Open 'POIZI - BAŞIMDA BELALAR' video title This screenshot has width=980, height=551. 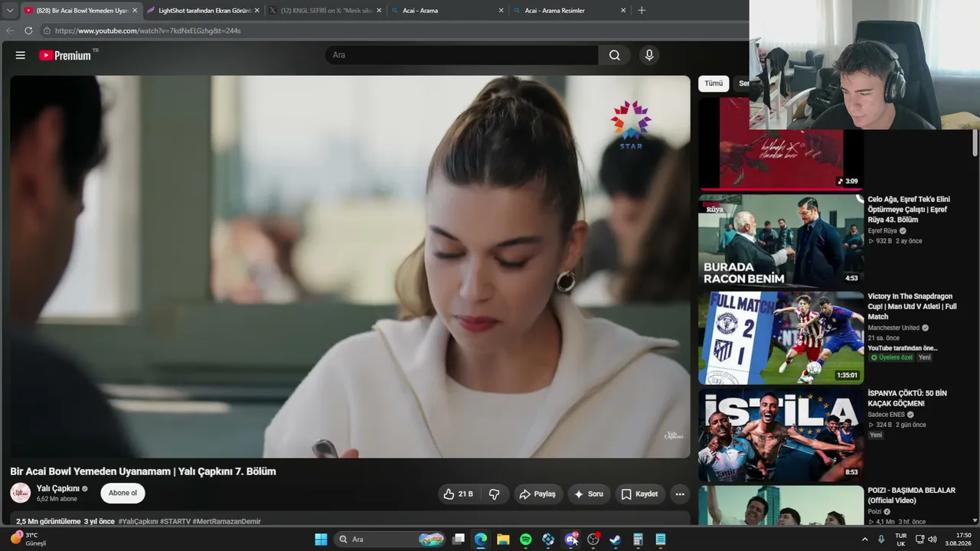pyautogui.click(x=911, y=495)
